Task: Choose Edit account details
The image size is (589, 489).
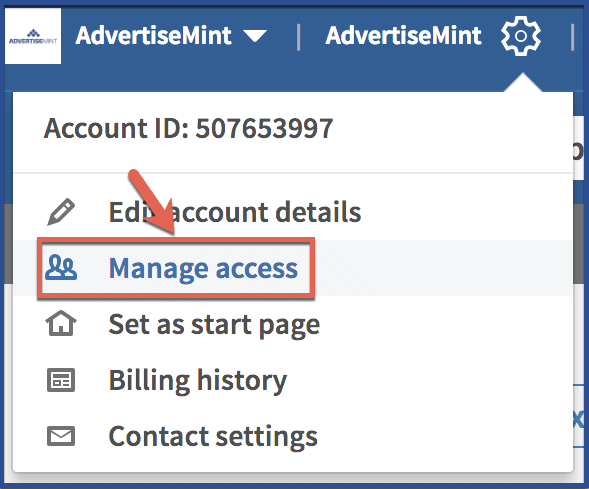Action: [235, 212]
